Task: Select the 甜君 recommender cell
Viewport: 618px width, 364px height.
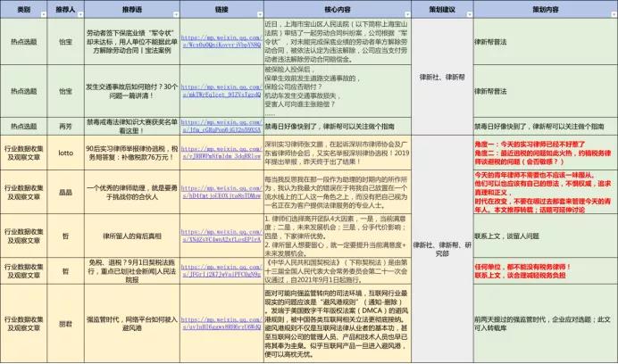Action: click(x=65, y=324)
